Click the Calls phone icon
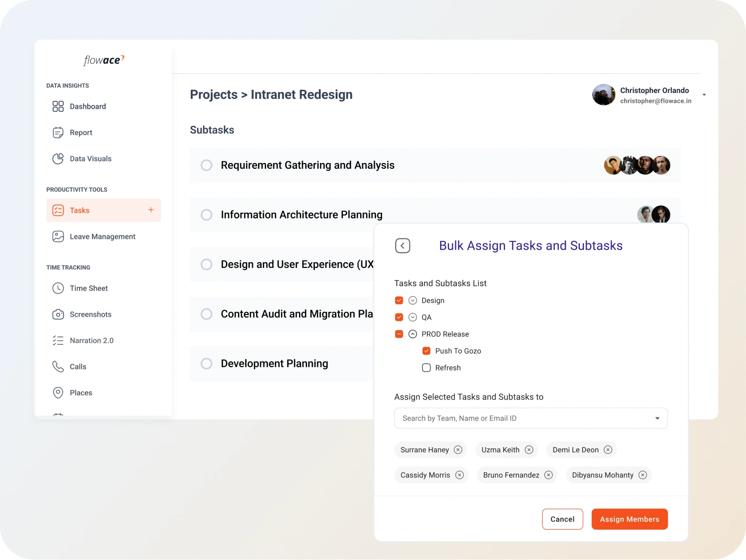 coord(58,367)
